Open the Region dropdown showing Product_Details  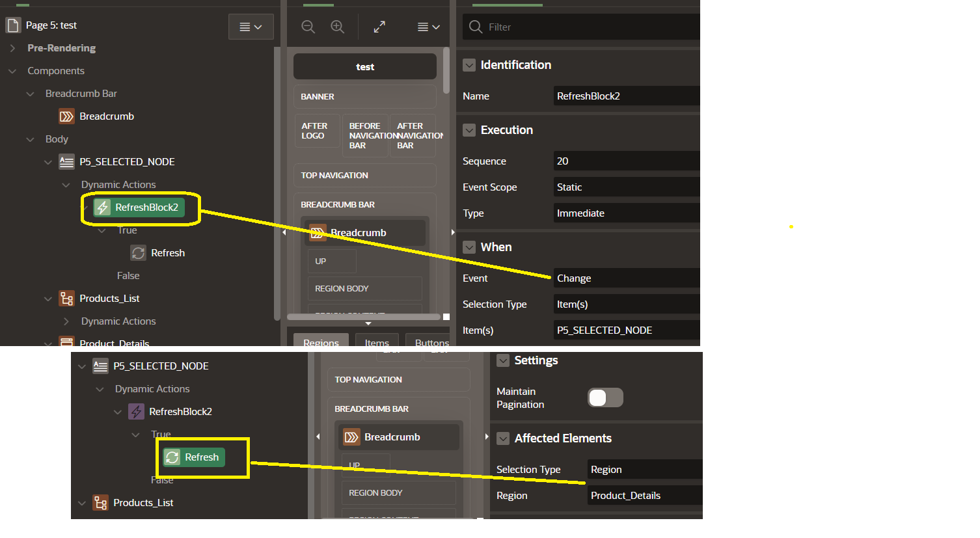click(644, 496)
